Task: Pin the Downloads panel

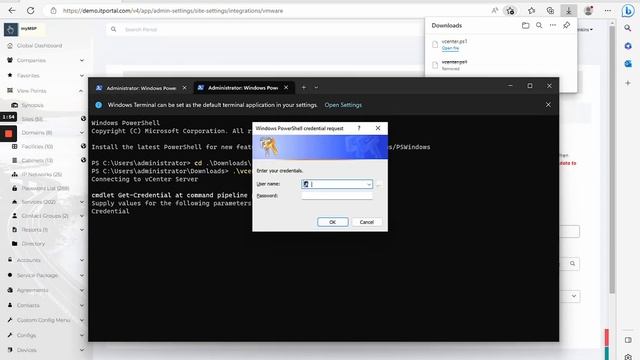Action: 567,25
